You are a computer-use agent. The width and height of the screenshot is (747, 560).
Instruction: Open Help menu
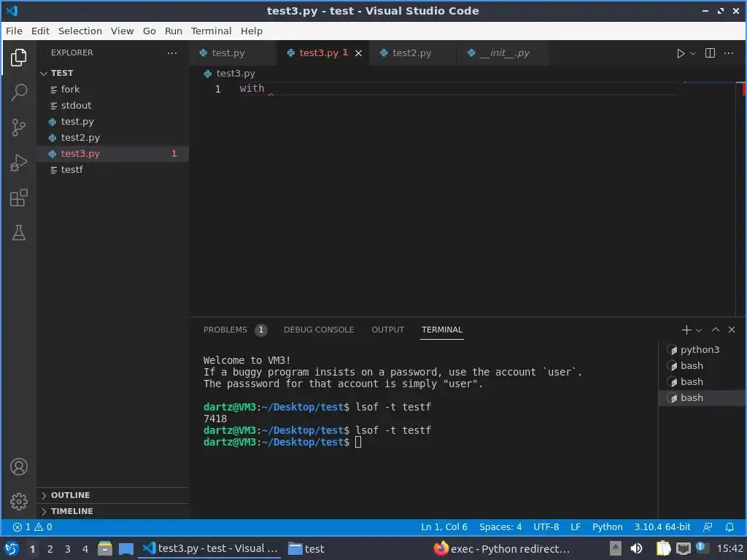(251, 31)
